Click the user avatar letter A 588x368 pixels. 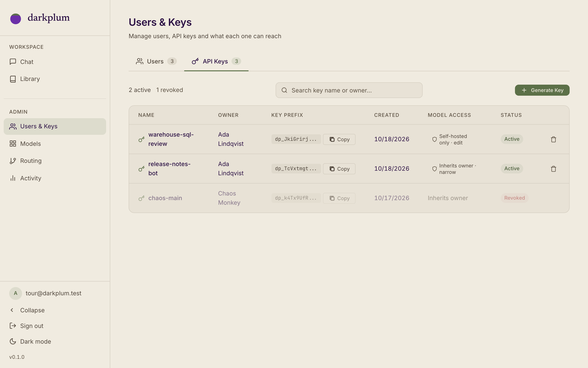click(16, 293)
